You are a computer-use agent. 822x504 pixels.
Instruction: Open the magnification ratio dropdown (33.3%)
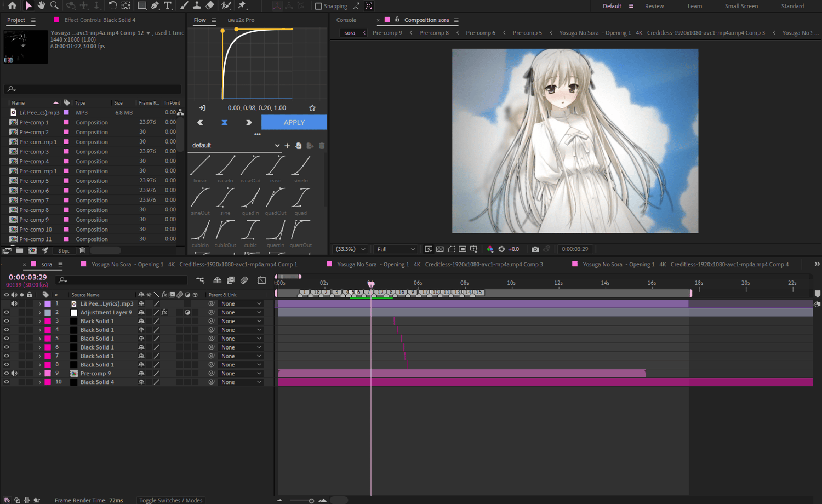(x=350, y=249)
